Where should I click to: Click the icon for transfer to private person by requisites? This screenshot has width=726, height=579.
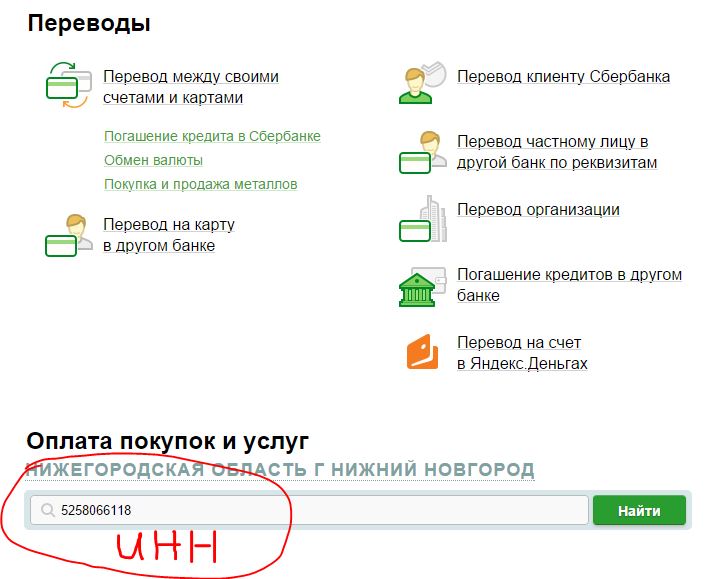(423, 152)
